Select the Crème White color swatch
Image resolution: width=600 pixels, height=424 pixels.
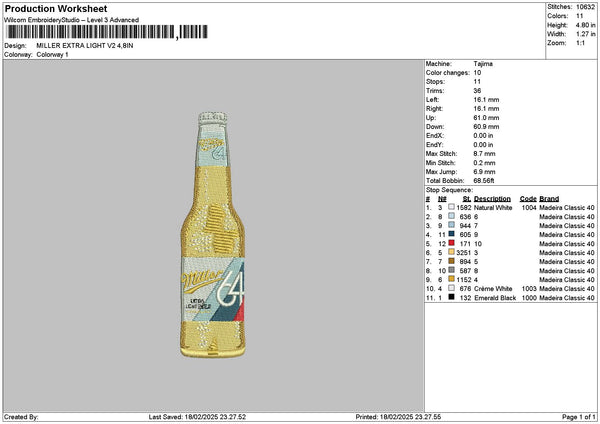point(452,289)
